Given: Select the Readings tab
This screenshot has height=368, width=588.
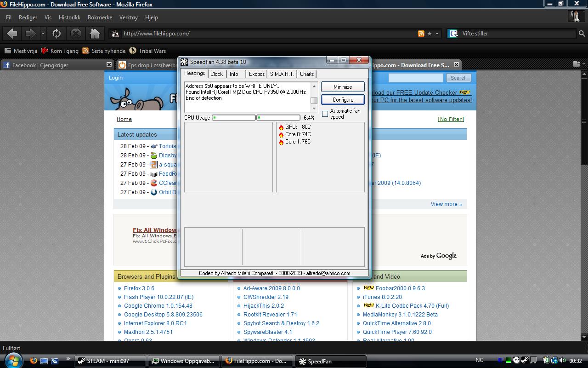Looking at the screenshot, I should pyautogui.click(x=195, y=73).
